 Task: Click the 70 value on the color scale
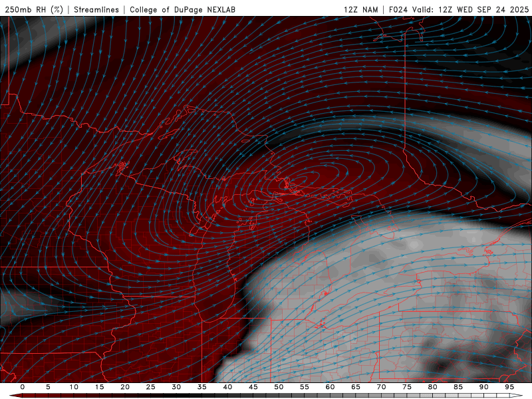tap(381, 387)
